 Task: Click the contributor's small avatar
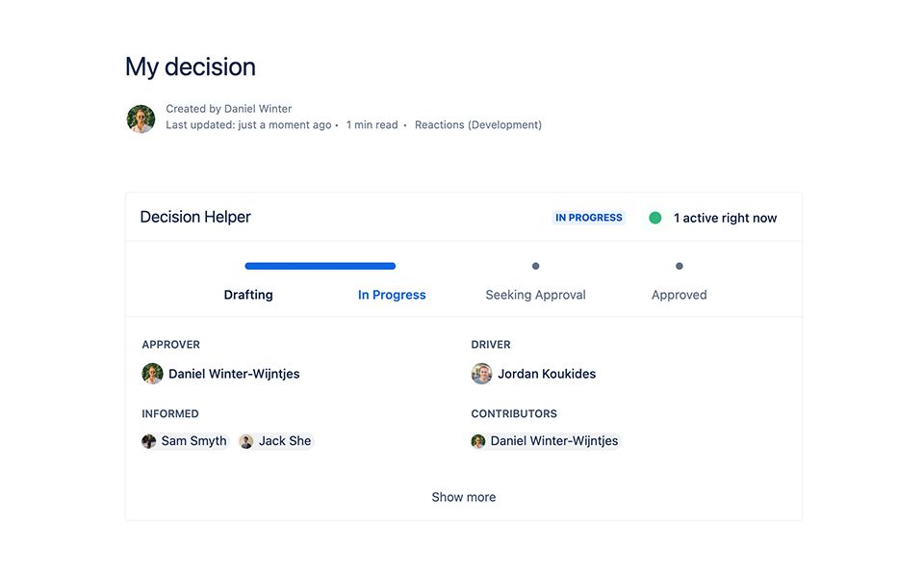coord(478,441)
